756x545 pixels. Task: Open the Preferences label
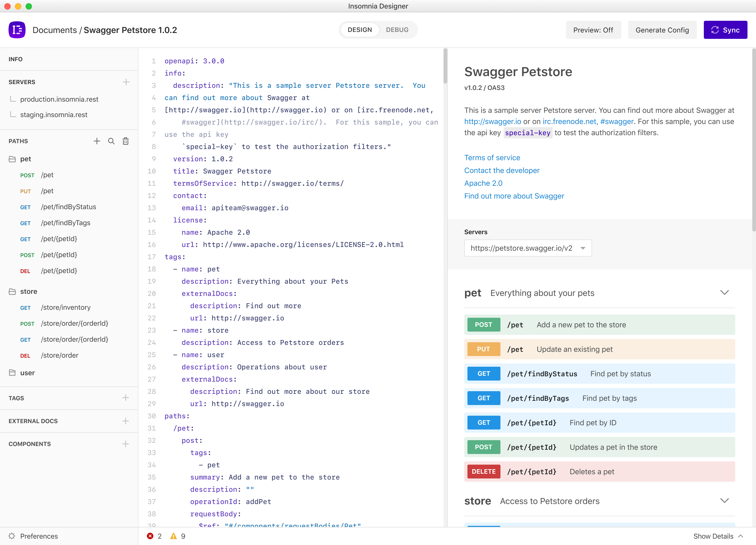(39, 536)
